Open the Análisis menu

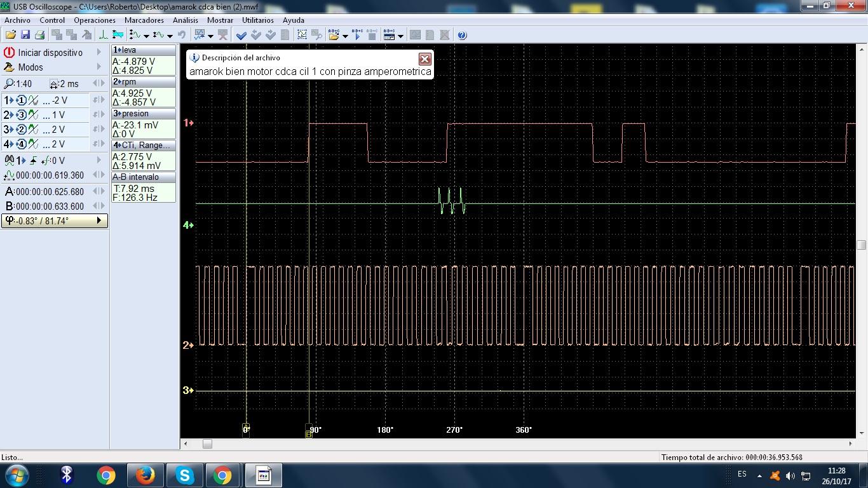(186, 20)
